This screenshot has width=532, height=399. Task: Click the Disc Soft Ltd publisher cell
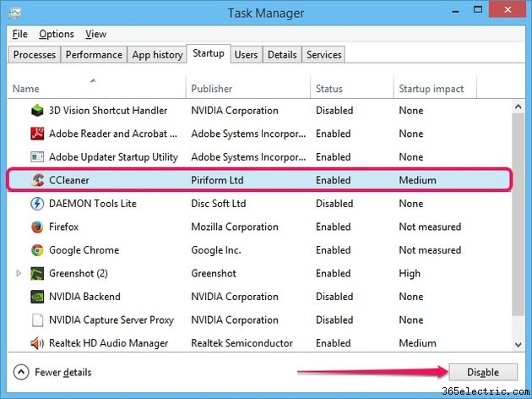click(x=219, y=204)
